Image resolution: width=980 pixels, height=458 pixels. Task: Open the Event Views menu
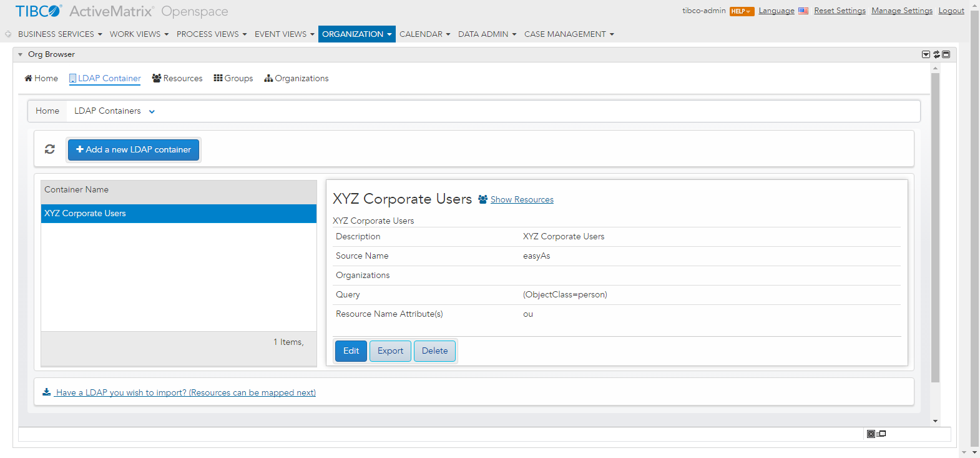coord(285,34)
